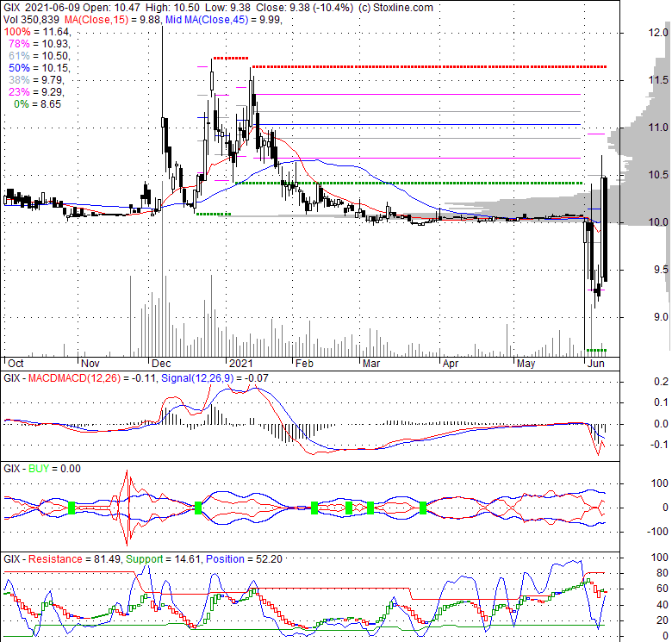Click the 'Signal(12,26,9) = -0.07' label
This screenshot has height=642, width=672.
click(215, 378)
